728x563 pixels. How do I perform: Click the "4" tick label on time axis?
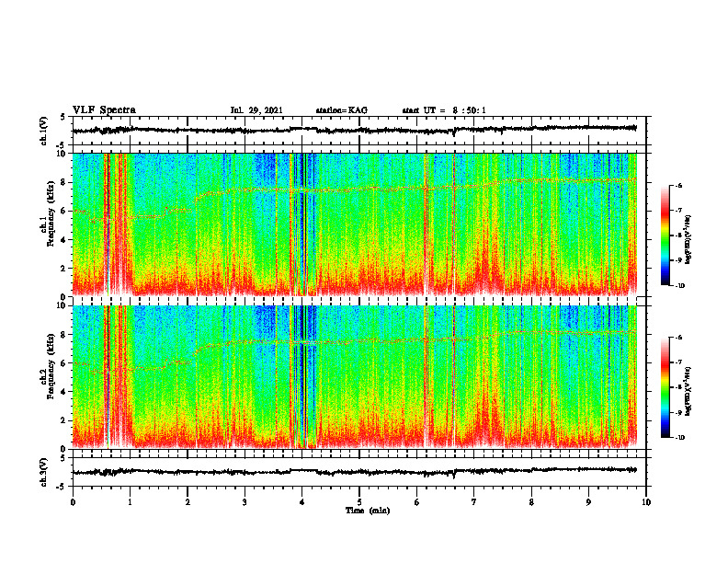(x=302, y=502)
